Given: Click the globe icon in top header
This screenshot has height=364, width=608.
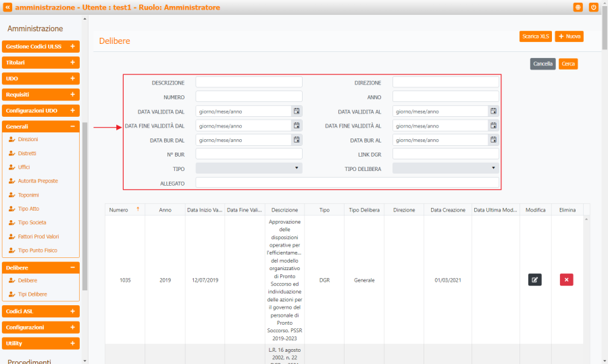Looking at the screenshot, I should click(x=578, y=7).
